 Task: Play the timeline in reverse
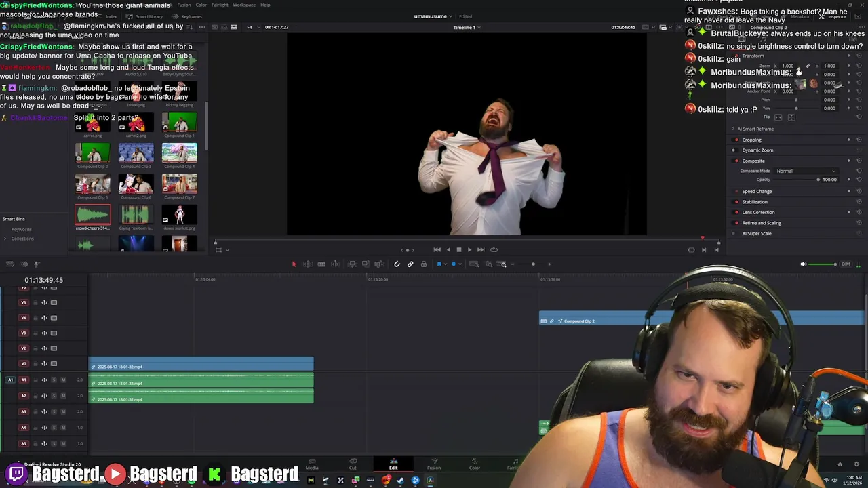(x=448, y=249)
